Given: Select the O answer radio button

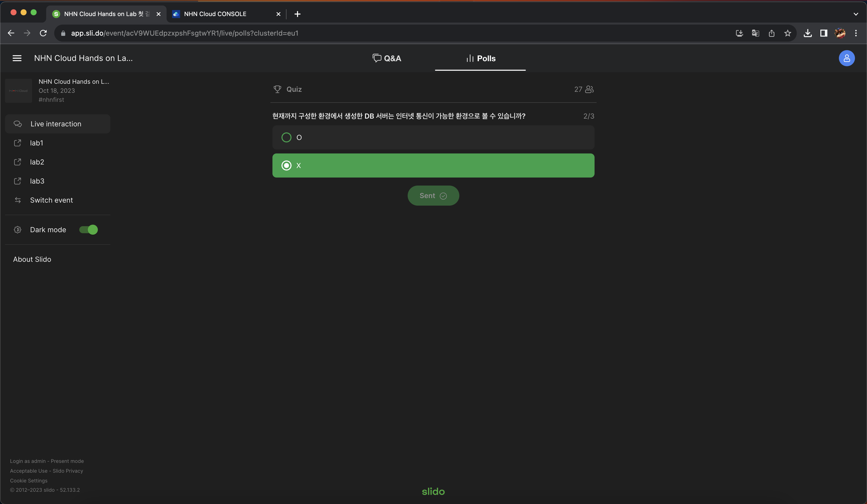Looking at the screenshot, I should (286, 137).
